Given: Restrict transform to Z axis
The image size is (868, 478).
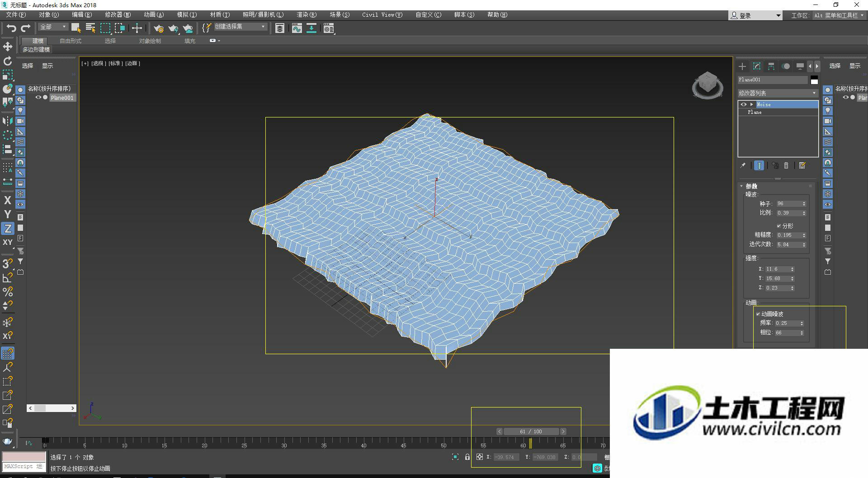Looking at the screenshot, I should [x=8, y=228].
